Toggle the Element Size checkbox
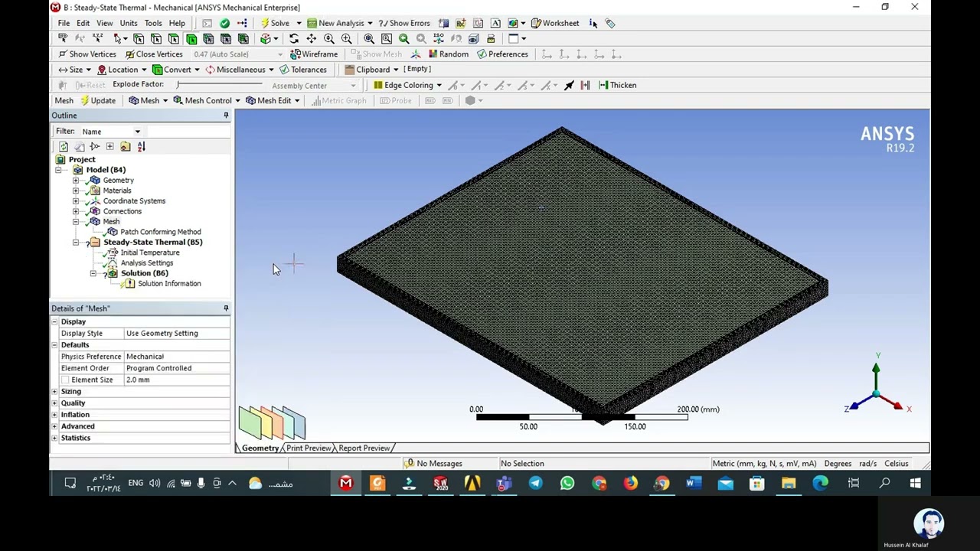Screen dimensions: 980x551 point(65,380)
